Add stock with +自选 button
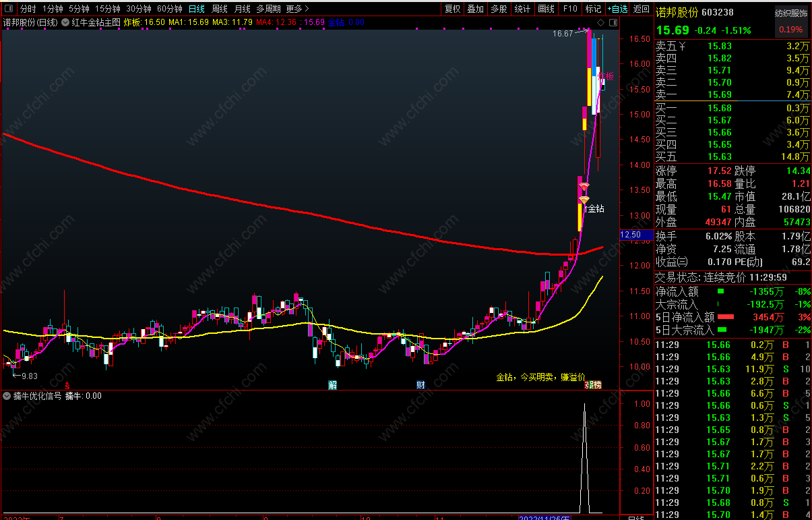This screenshot has height=520, width=812. 617,9
